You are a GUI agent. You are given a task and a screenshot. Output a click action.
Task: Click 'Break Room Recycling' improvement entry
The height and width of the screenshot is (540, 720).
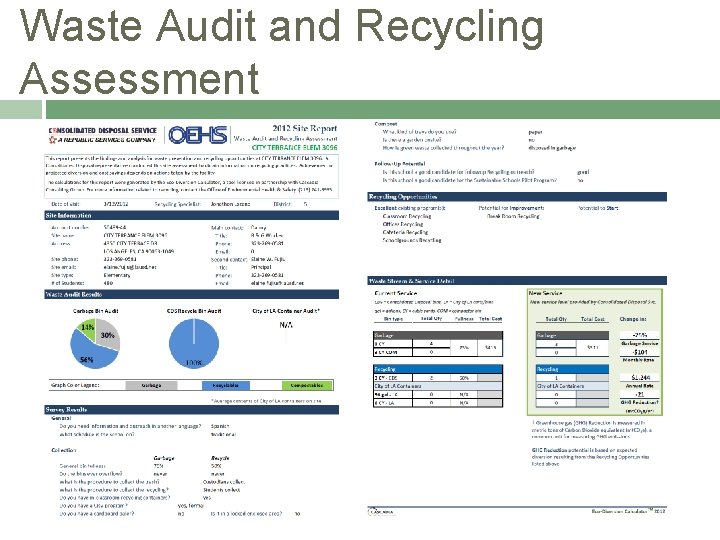(x=513, y=216)
